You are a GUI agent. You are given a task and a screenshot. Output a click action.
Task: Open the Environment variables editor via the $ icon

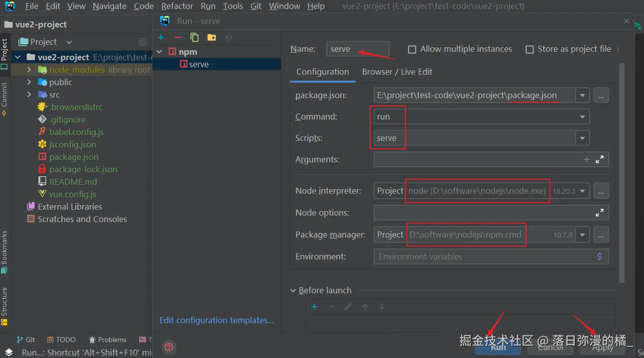600,256
